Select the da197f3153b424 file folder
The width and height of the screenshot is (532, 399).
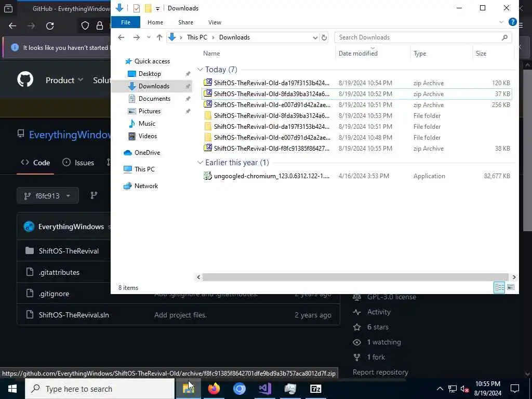pyautogui.click(x=356, y=127)
